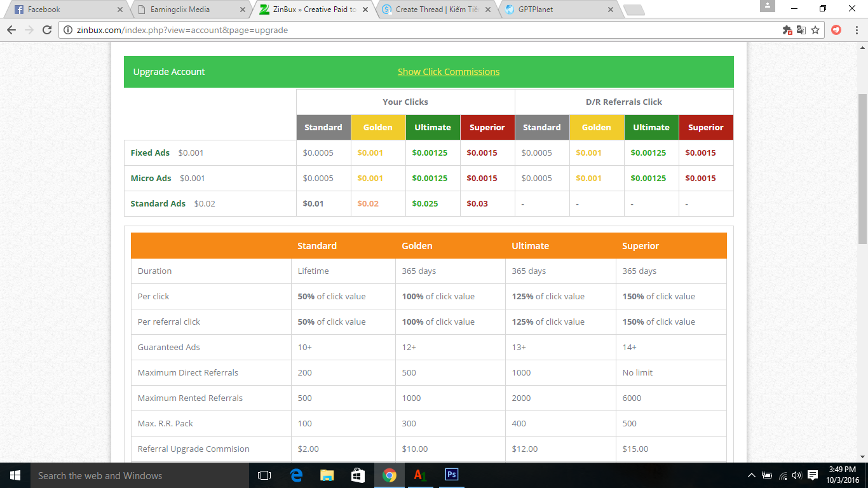This screenshot has width=868, height=488.
Task: Open the Action Center notifications icon
Action: pos(813,475)
